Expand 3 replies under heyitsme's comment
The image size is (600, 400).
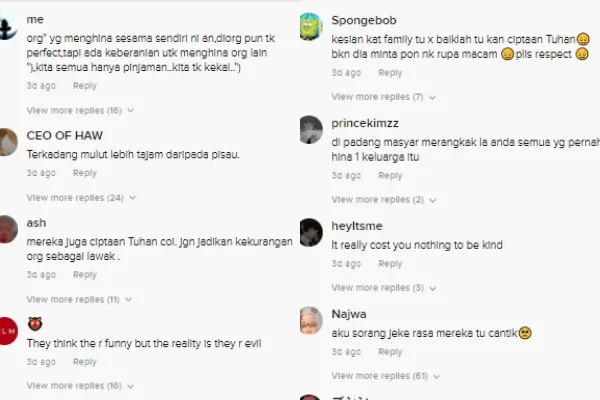pos(384,288)
